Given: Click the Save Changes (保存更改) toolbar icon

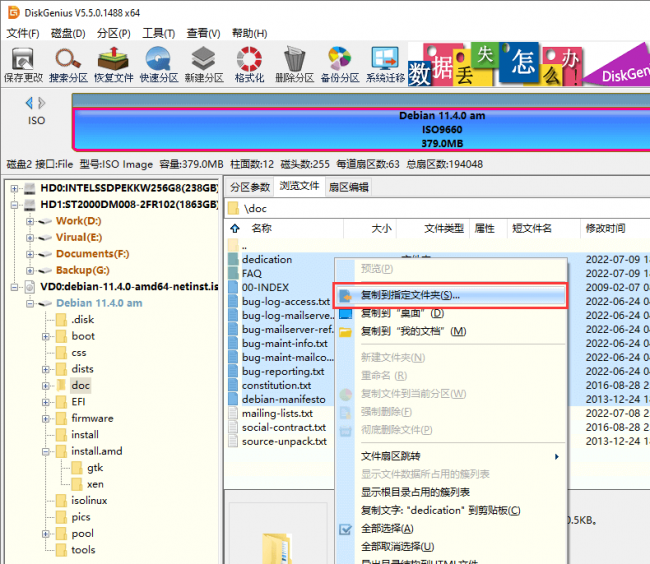Looking at the screenshot, I should 23,64.
